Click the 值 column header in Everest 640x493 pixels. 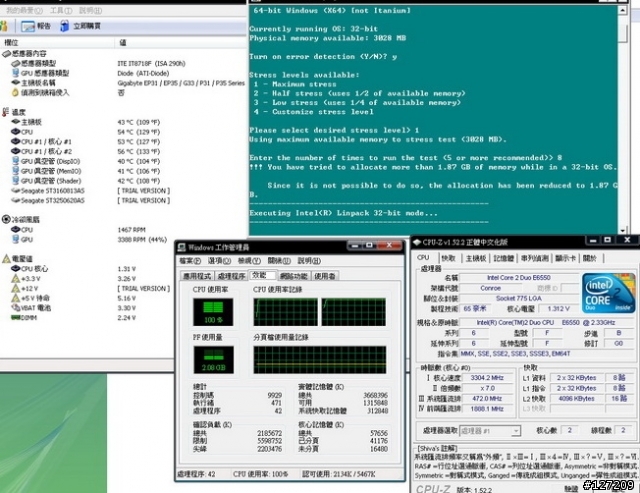pos(181,42)
